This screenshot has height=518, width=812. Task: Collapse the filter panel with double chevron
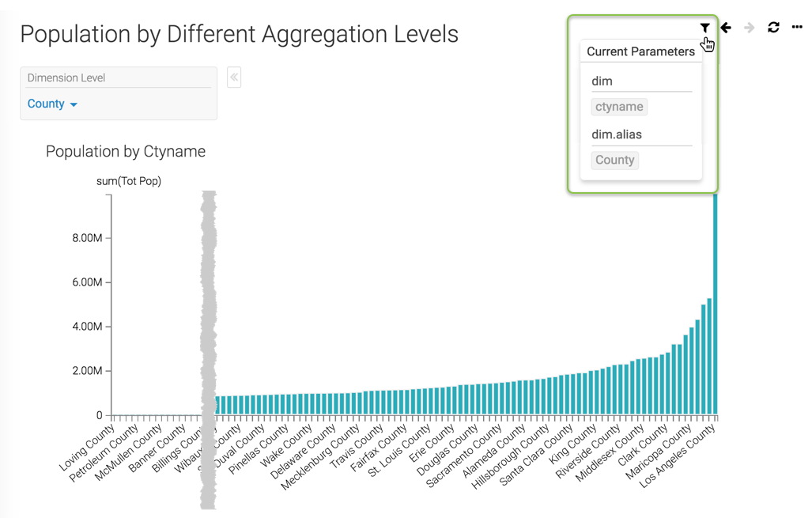(234, 77)
